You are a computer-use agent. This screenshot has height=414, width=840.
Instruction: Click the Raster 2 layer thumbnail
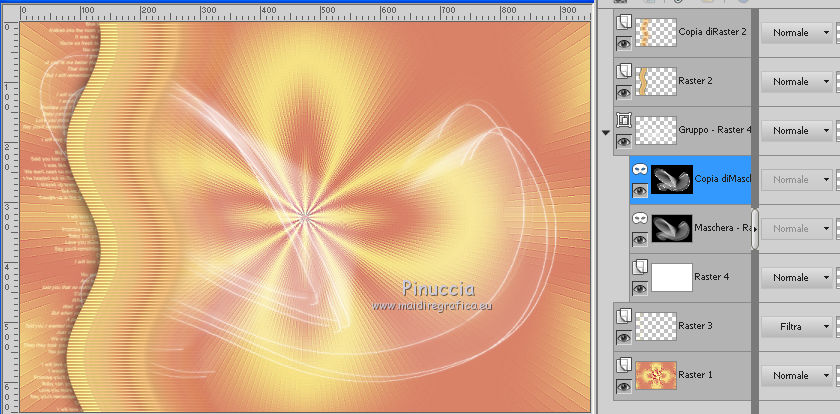coord(656,81)
